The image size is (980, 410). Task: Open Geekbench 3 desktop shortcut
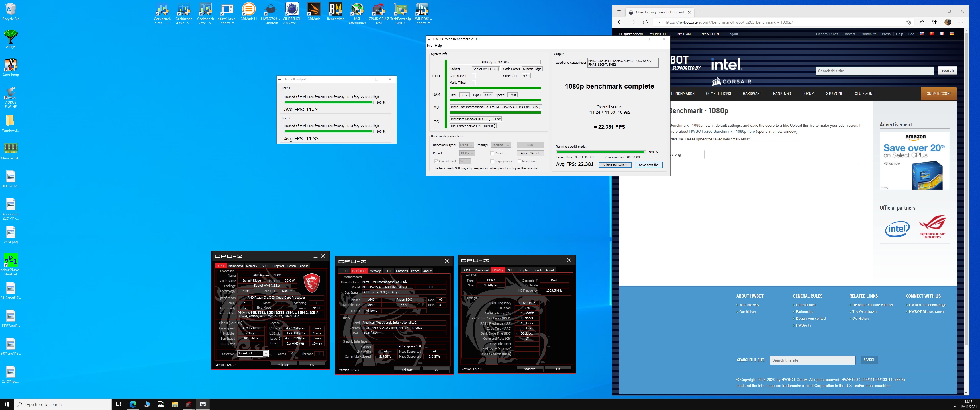[x=205, y=14]
